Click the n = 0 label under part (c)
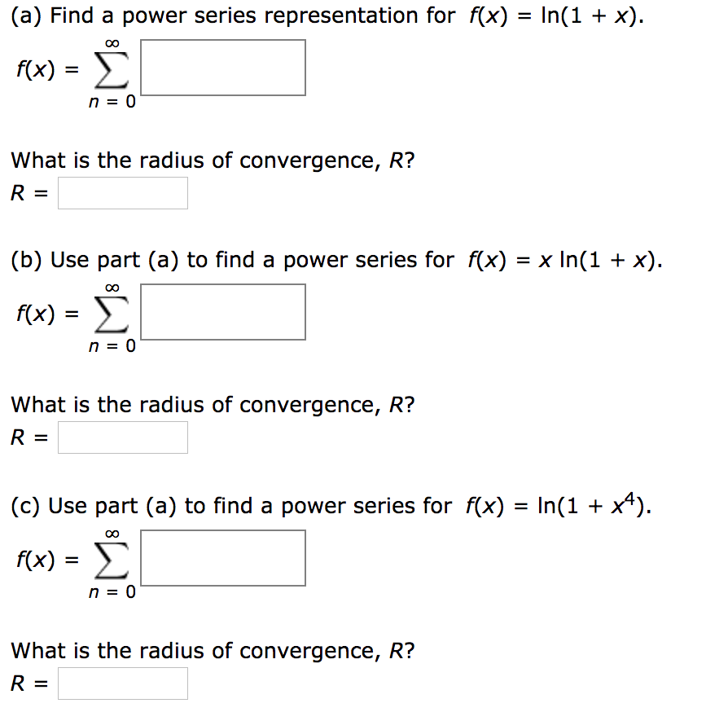 coord(112,592)
